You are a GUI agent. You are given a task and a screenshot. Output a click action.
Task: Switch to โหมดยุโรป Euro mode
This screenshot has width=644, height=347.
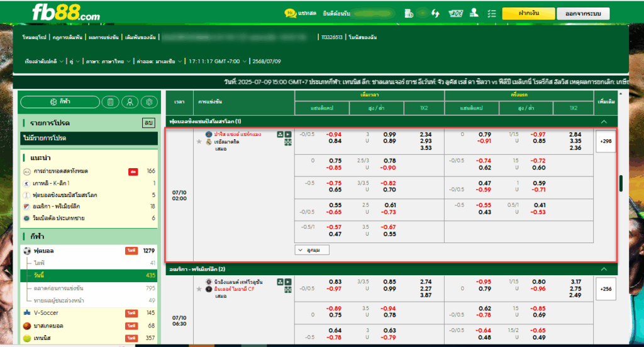[34, 37]
